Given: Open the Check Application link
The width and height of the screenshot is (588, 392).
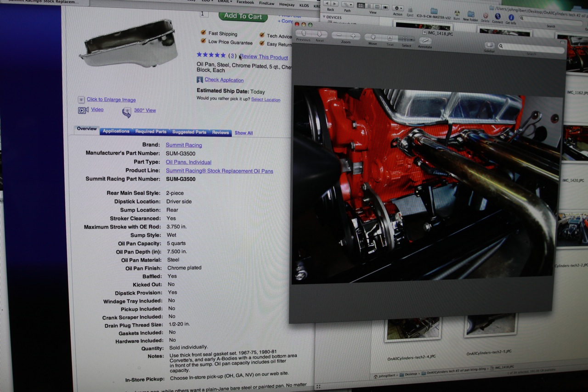Looking at the screenshot, I should tap(224, 80).
